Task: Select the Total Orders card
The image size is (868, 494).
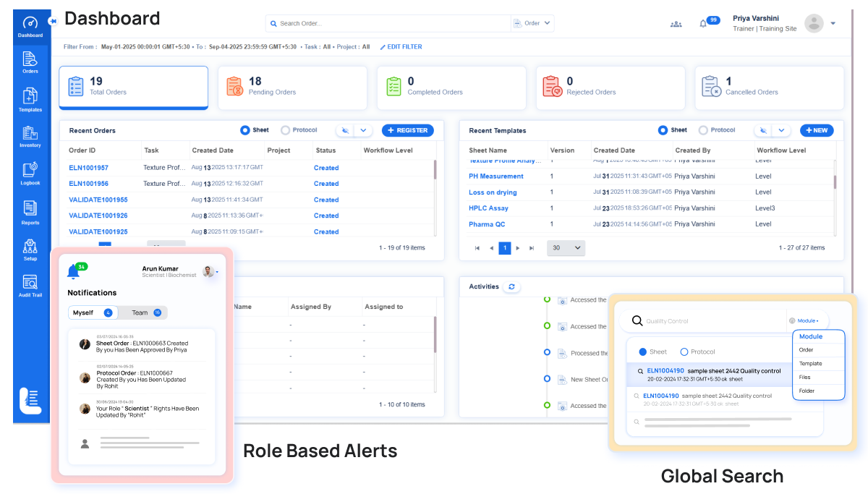Action: (134, 88)
